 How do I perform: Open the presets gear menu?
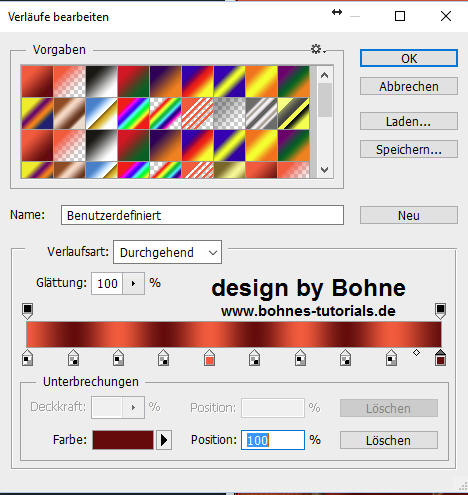[x=318, y=49]
